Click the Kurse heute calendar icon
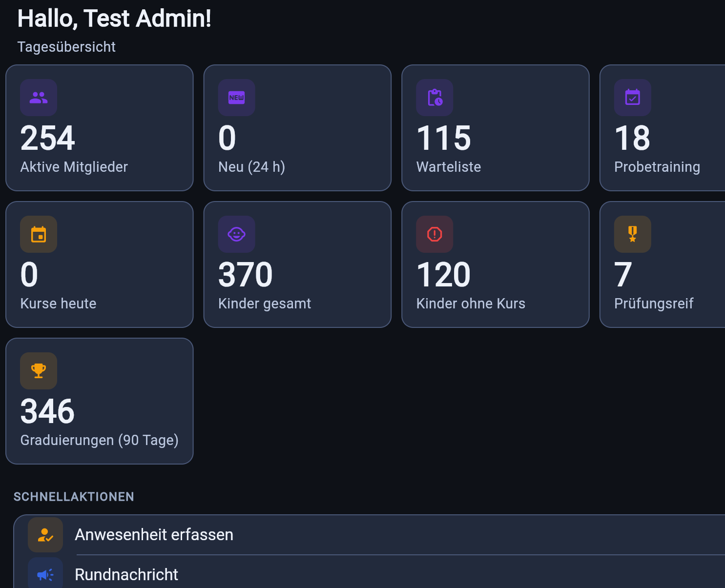Viewport: 725px width, 588px height. tap(39, 234)
